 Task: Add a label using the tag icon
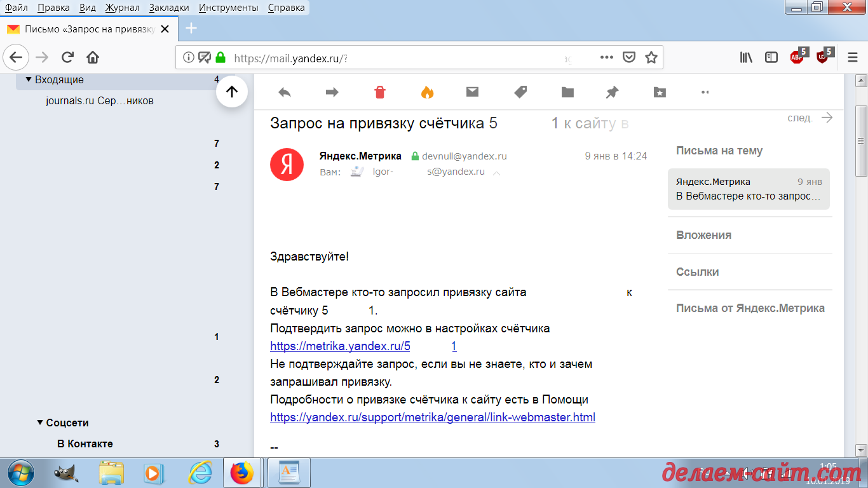pos(520,92)
